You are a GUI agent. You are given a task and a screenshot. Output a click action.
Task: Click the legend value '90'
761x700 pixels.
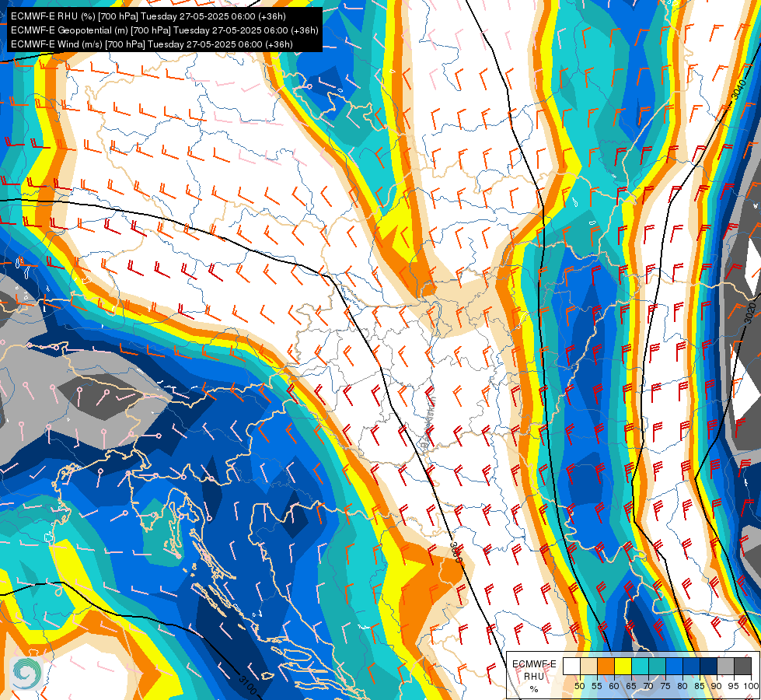coord(717,686)
